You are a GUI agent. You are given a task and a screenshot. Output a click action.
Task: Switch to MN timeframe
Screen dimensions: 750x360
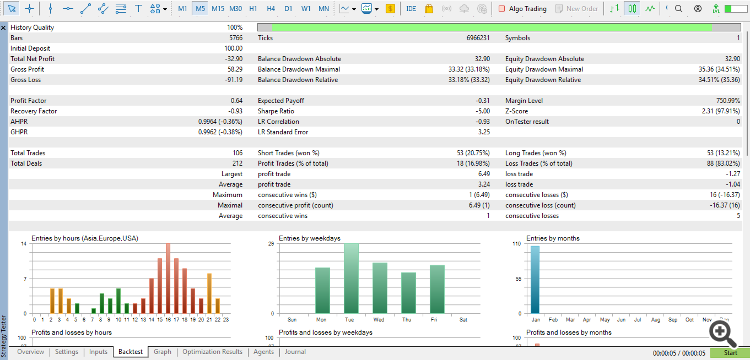coord(324,9)
